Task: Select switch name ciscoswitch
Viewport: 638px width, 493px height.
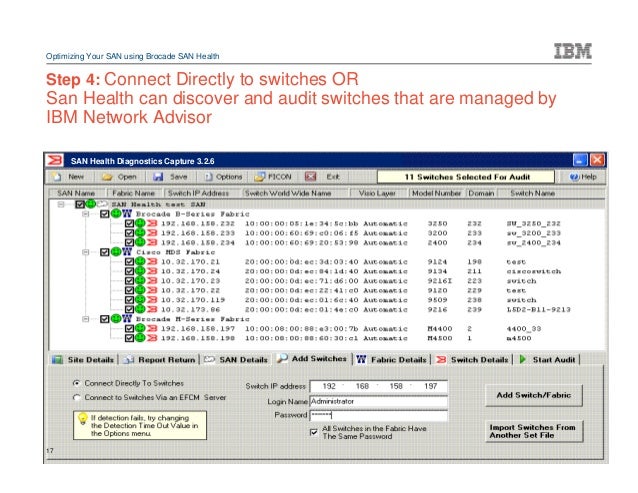Action: point(533,271)
